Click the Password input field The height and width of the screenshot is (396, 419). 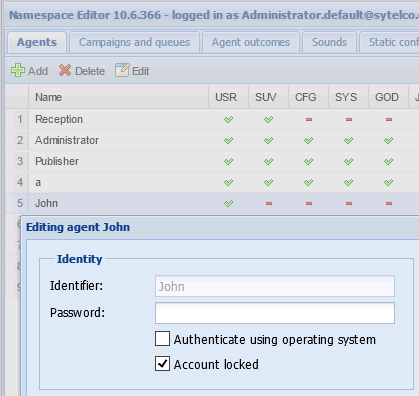[x=275, y=313]
